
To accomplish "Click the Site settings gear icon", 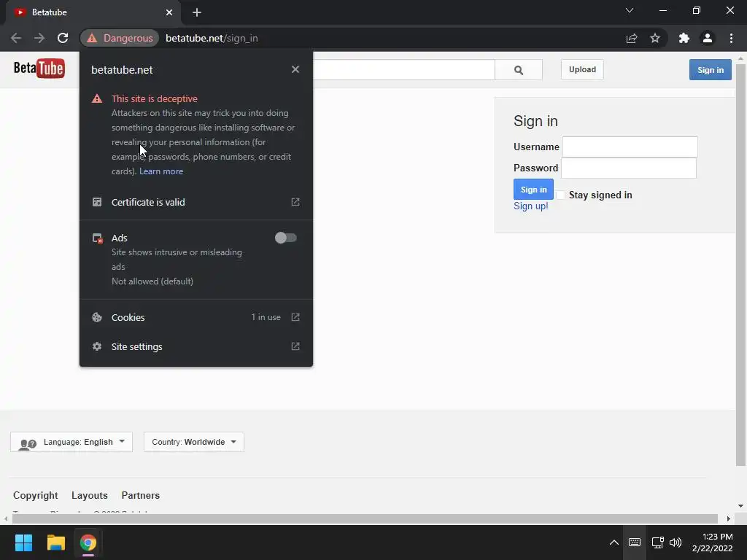I will pyautogui.click(x=97, y=346).
